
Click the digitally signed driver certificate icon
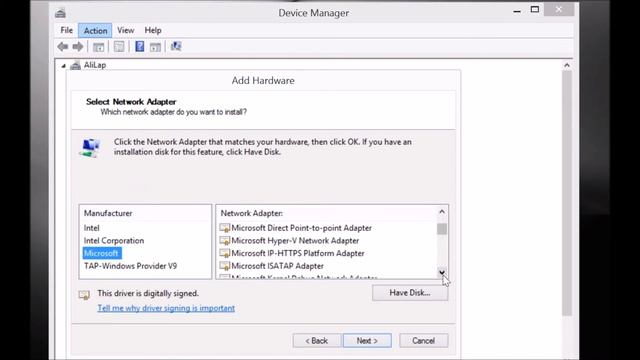pyautogui.click(x=84, y=295)
